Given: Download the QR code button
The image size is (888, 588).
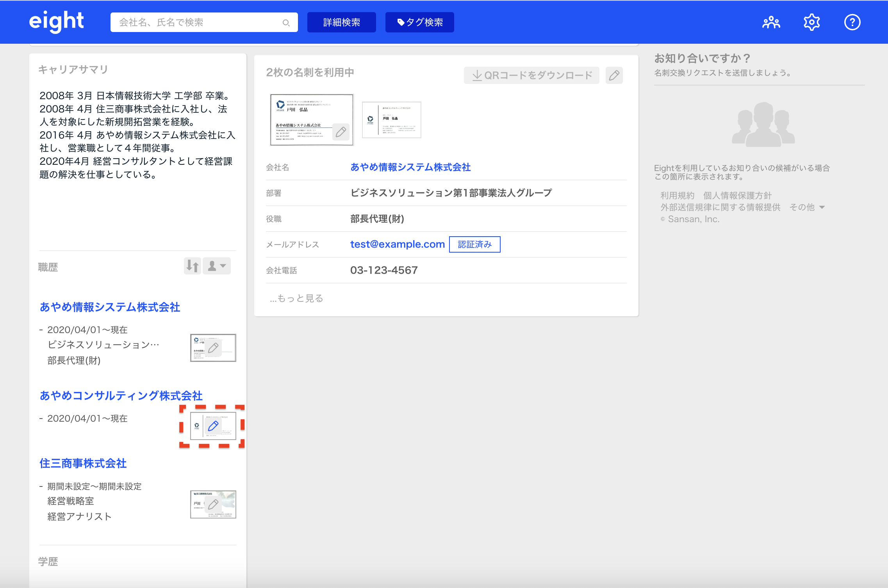Looking at the screenshot, I should click(531, 75).
